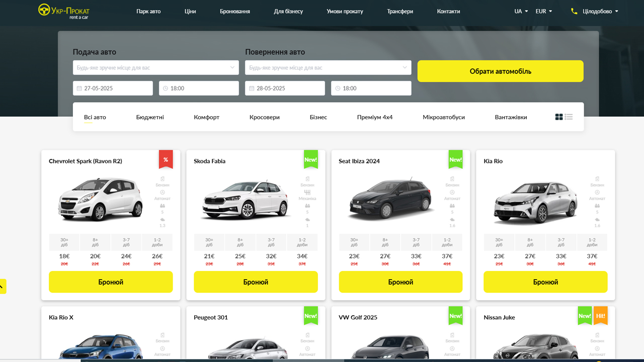Click the discount % badge on Chevrolet Spark
This screenshot has width=644, height=362.
tap(166, 159)
